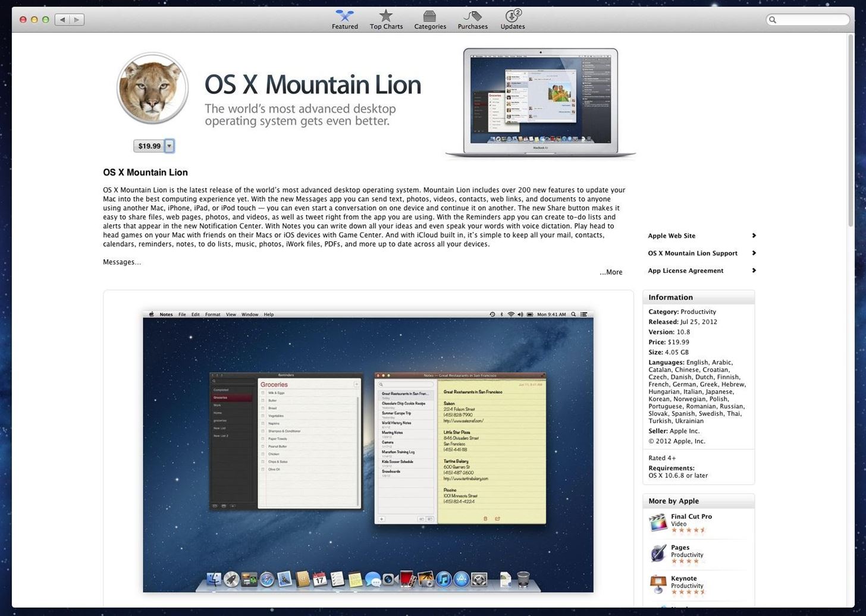The image size is (866, 616).
Task: Click '© 2012 Apple, Inc.' text
Action: pos(677,441)
